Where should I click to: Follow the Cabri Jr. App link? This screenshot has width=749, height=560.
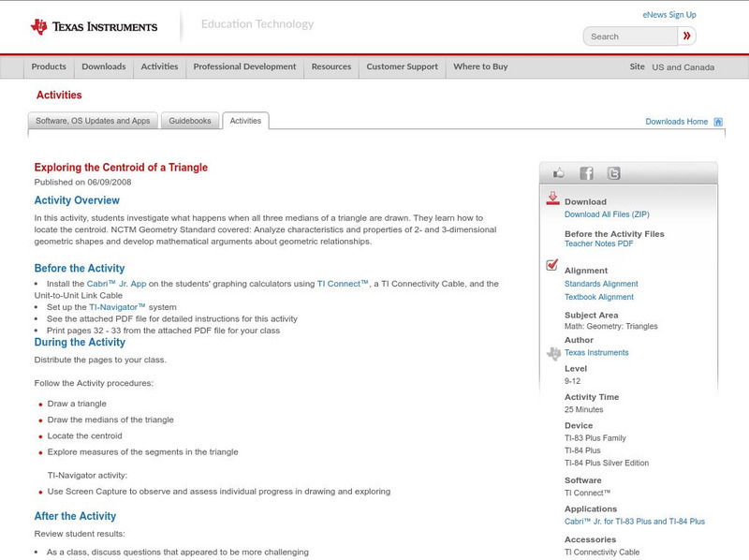coord(116,284)
